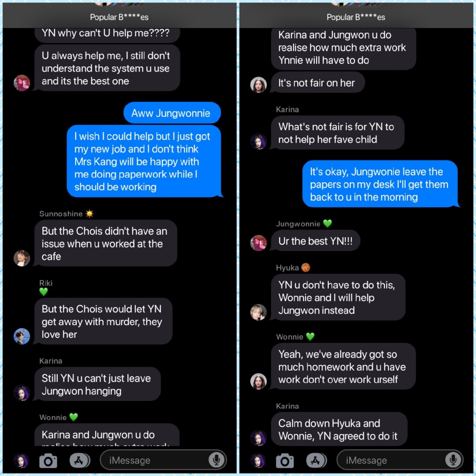This screenshot has width=476, height=476.
Task: Tap Karina's avatar beside 'Calm down Hyuka' message
Action: (x=258, y=438)
